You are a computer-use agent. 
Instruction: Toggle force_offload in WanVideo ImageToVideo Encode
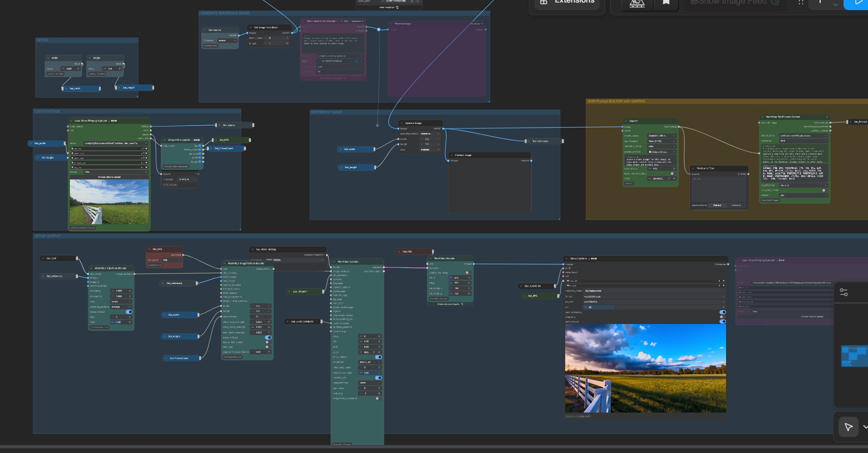point(268,338)
